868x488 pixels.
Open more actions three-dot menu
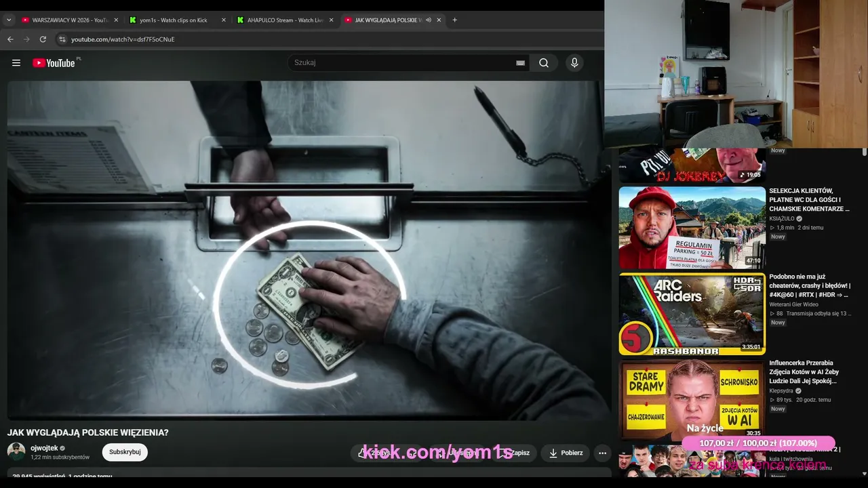point(602,453)
